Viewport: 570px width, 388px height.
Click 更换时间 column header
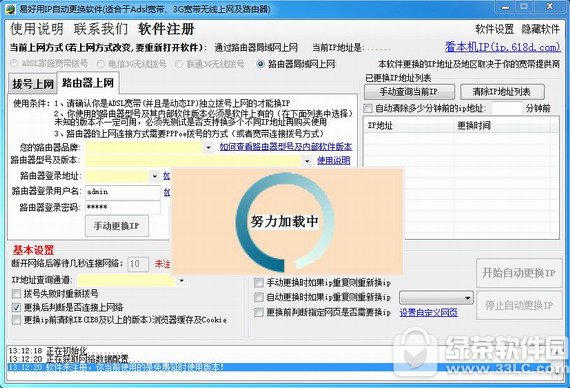click(502, 125)
